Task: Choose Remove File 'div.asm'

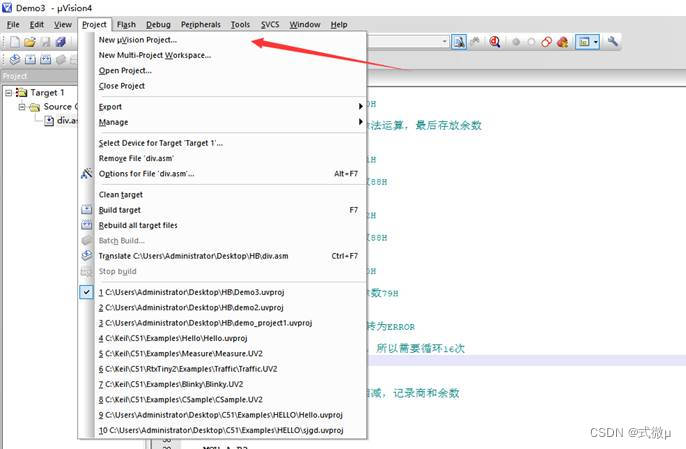Action: [223, 158]
